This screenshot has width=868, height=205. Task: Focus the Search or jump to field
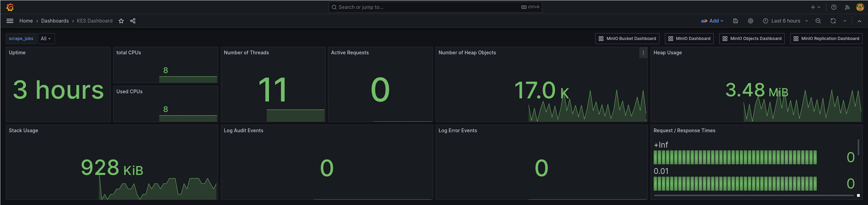pos(435,7)
